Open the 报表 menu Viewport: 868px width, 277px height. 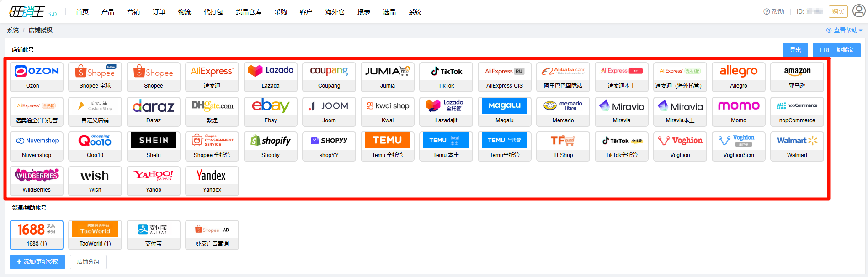click(364, 12)
